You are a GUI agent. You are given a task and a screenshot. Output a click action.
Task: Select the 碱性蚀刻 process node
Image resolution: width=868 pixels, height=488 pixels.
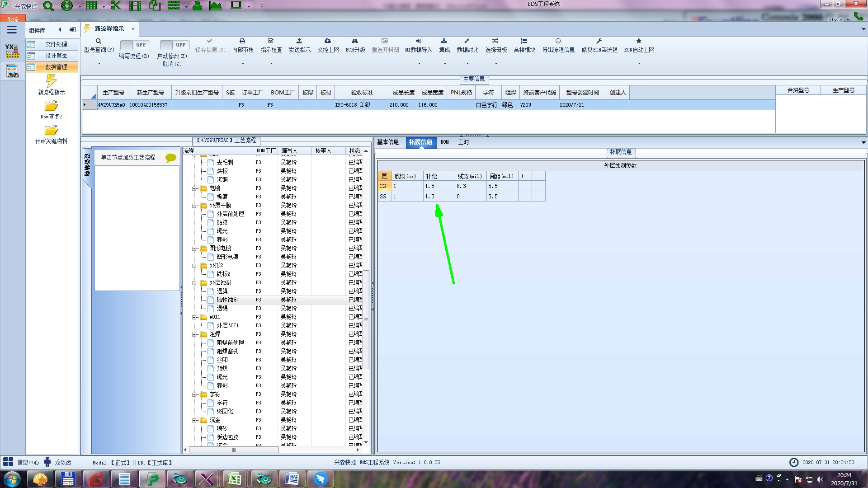[x=227, y=300]
